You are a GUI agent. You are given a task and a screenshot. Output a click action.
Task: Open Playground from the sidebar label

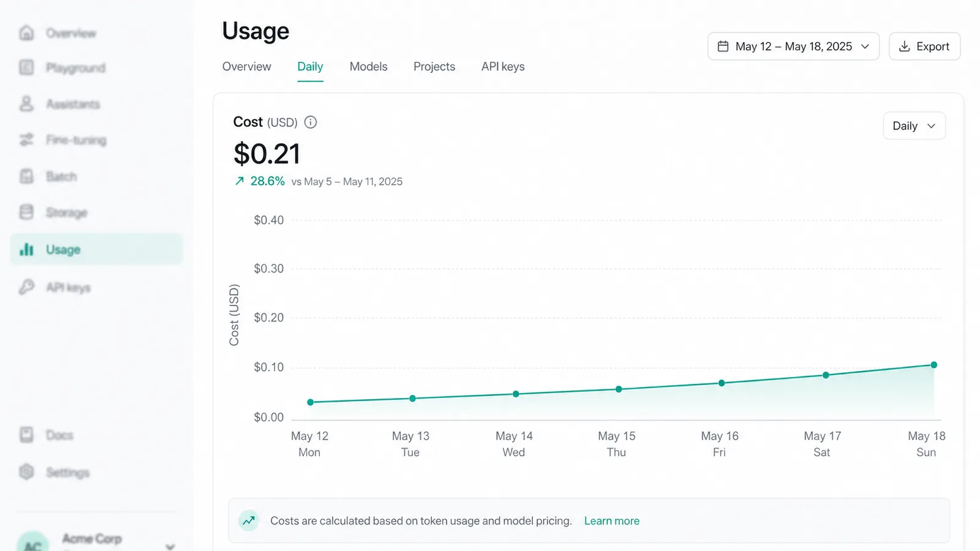(75, 67)
